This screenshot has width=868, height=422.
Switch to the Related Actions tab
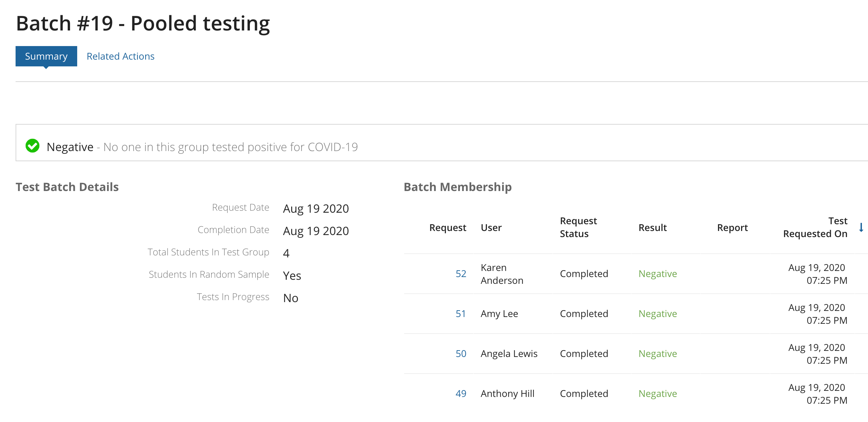pos(121,56)
